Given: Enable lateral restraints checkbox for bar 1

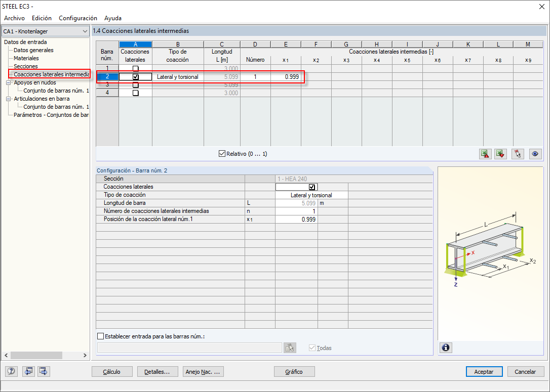Looking at the screenshot, I should 135,69.
